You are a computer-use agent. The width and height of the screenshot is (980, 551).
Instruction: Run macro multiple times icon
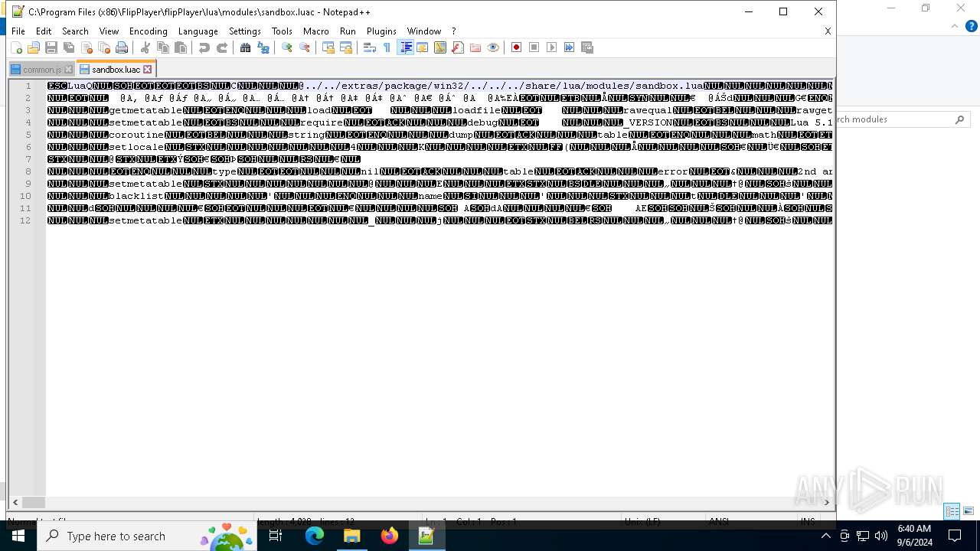click(569, 47)
